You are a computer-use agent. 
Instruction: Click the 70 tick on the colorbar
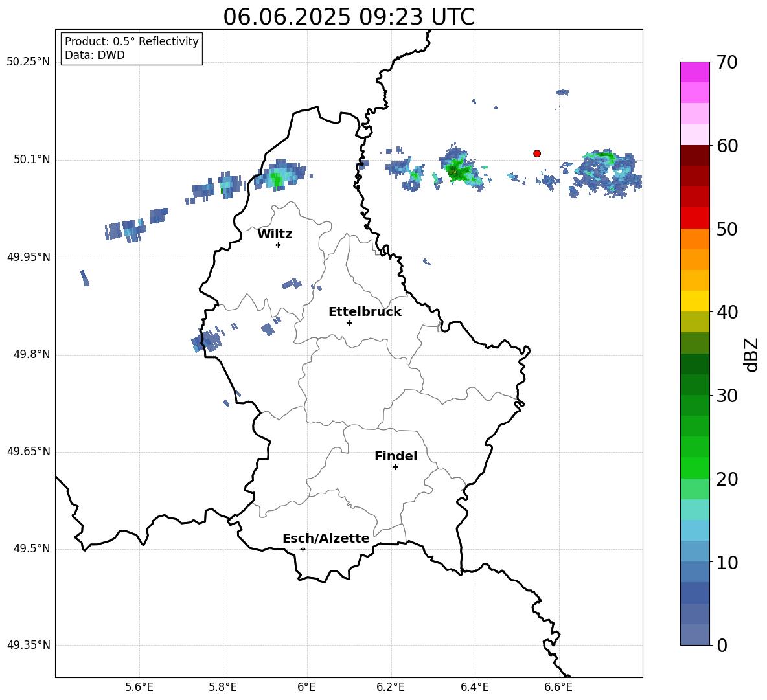[x=727, y=62]
